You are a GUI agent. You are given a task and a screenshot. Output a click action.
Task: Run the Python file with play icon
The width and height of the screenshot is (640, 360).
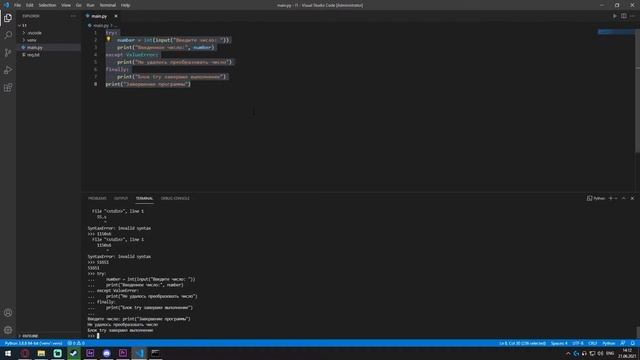click(x=615, y=16)
